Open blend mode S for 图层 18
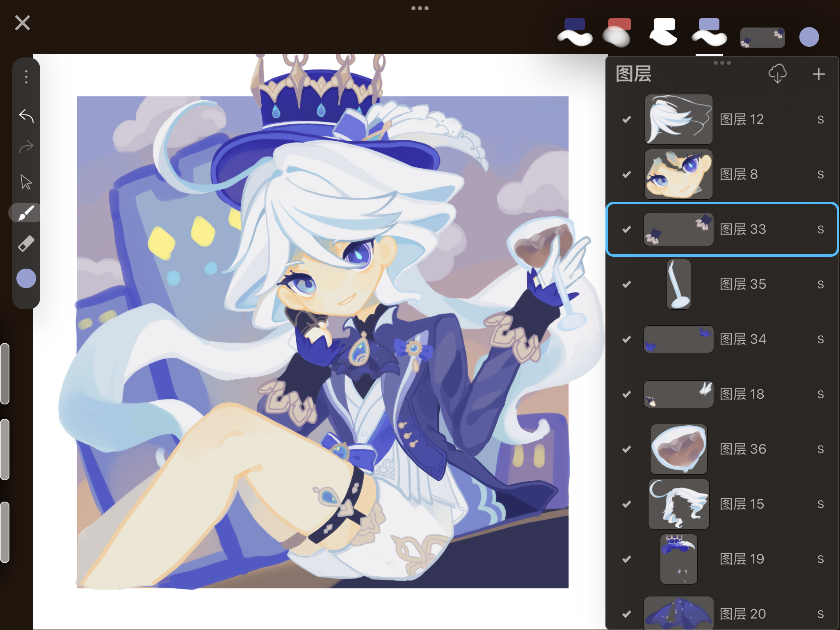This screenshot has height=630, width=840. 820,394
